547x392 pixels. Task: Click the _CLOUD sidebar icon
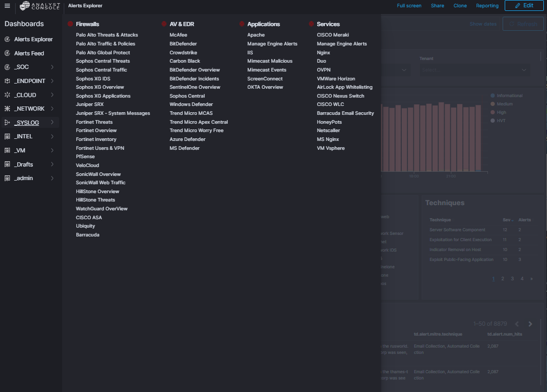pos(7,95)
